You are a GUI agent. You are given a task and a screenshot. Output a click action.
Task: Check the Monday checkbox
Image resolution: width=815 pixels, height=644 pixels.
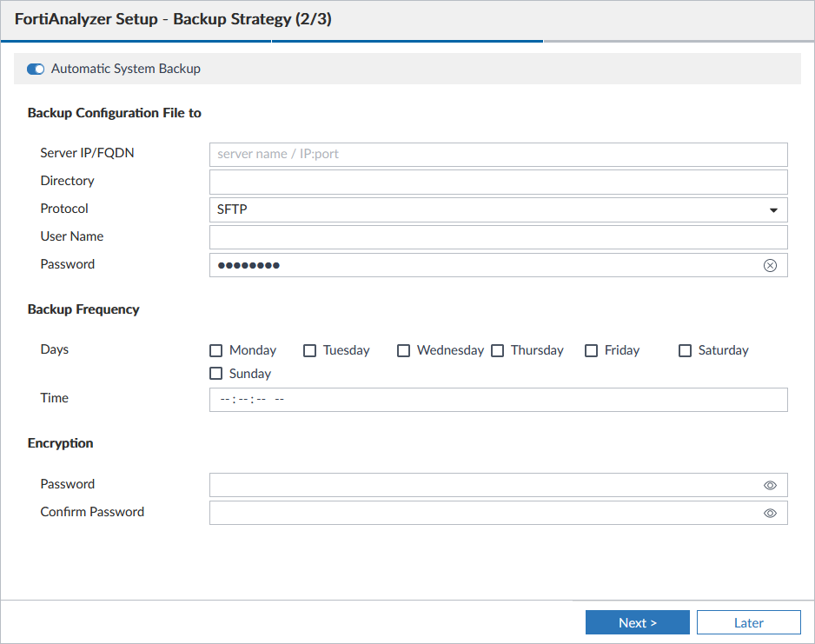point(216,351)
